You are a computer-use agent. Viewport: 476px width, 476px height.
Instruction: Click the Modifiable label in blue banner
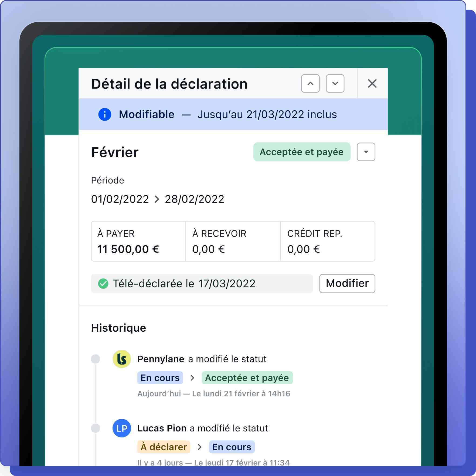point(147,114)
